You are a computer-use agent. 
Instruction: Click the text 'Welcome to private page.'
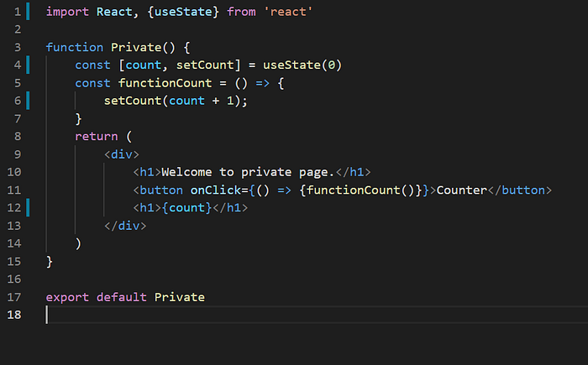click(x=248, y=172)
